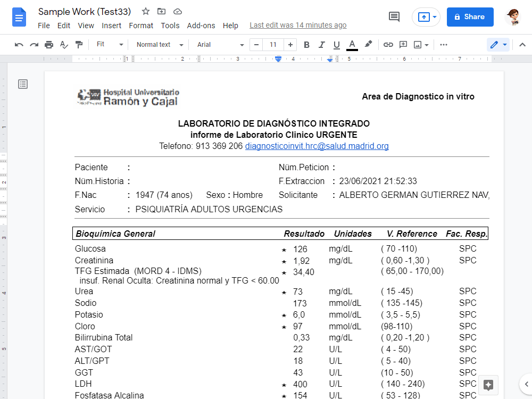Image resolution: width=532 pixels, height=399 pixels.
Task: Check the cloud document status icon
Action: [x=178, y=12]
